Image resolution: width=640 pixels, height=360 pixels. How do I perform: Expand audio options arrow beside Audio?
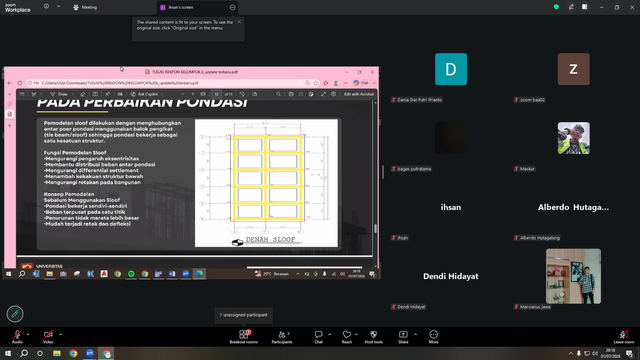pos(28,334)
